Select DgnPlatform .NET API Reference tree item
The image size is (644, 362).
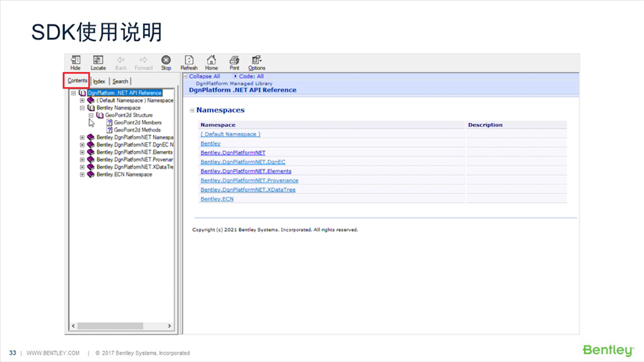125,93
